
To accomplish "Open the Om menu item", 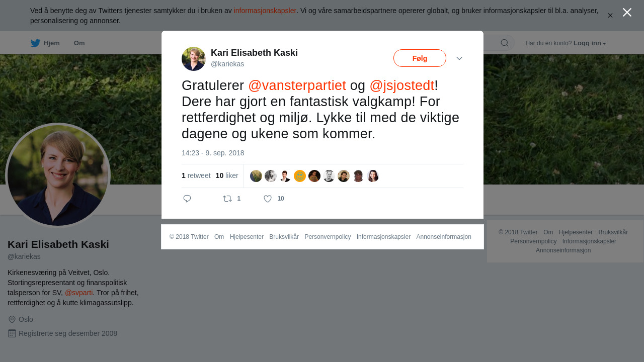I will pos(79,43).
